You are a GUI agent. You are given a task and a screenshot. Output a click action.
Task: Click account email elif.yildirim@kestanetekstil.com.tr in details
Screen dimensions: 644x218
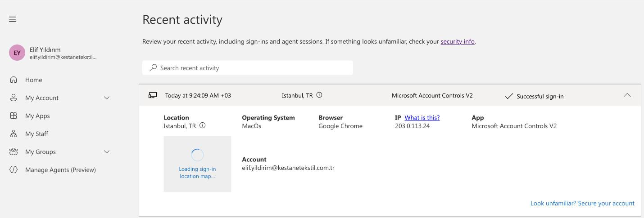(x=288, y=168)
